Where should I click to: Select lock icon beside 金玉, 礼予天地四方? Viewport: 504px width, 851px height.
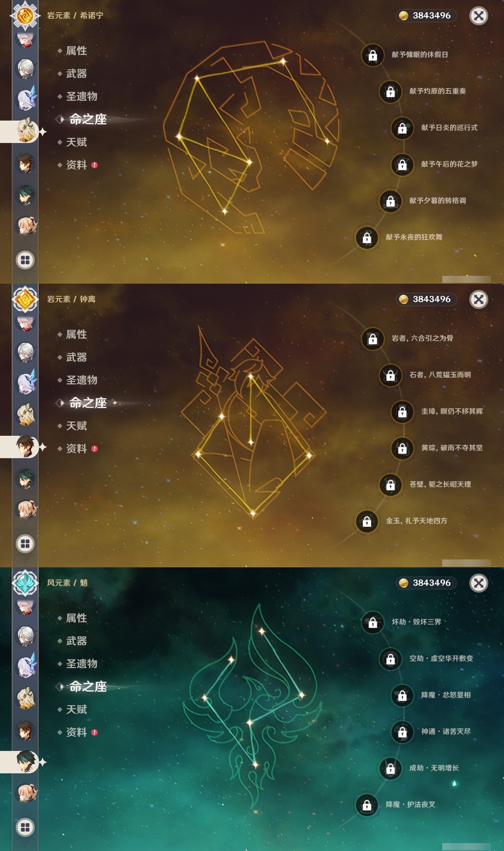coord(367,521)
